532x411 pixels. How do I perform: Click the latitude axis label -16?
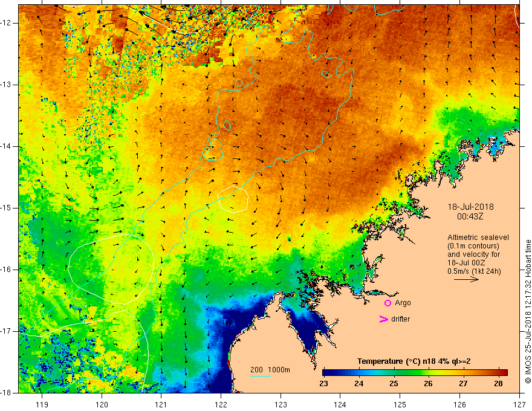click(x=6, y=270)
